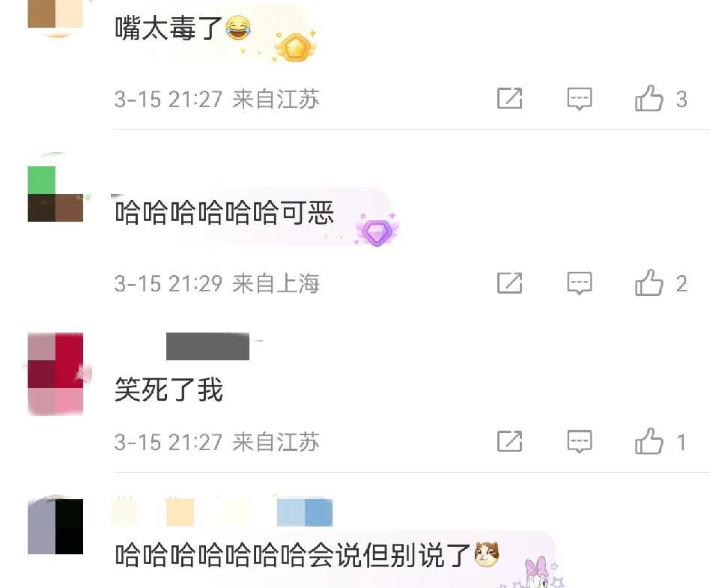Open the blurred username above "会说但别说了"
This screenshot has width=710, height=588.
[x=222, y=512]
